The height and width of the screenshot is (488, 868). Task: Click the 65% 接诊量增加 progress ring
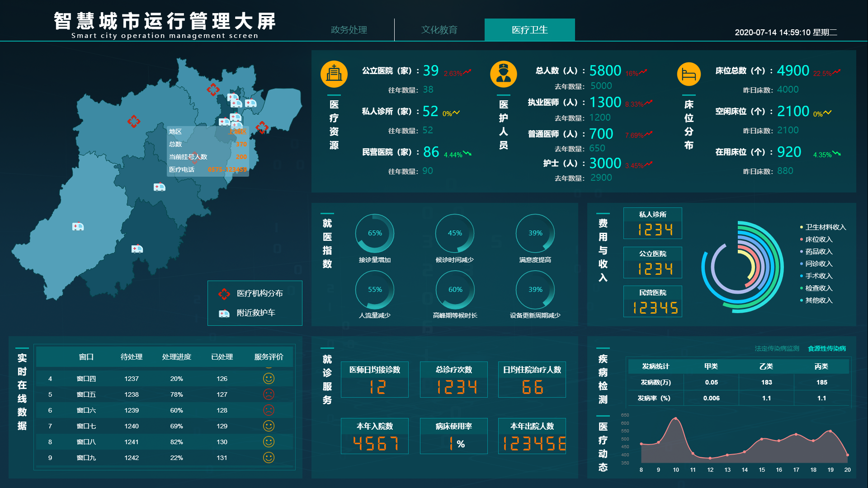(x=375, y=233)
